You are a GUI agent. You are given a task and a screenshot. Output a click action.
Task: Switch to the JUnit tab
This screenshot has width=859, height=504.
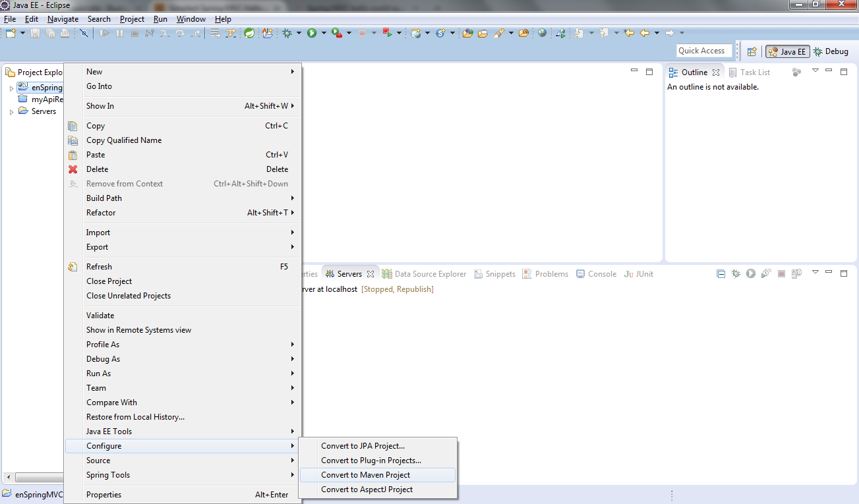click(x=639, y=274)
